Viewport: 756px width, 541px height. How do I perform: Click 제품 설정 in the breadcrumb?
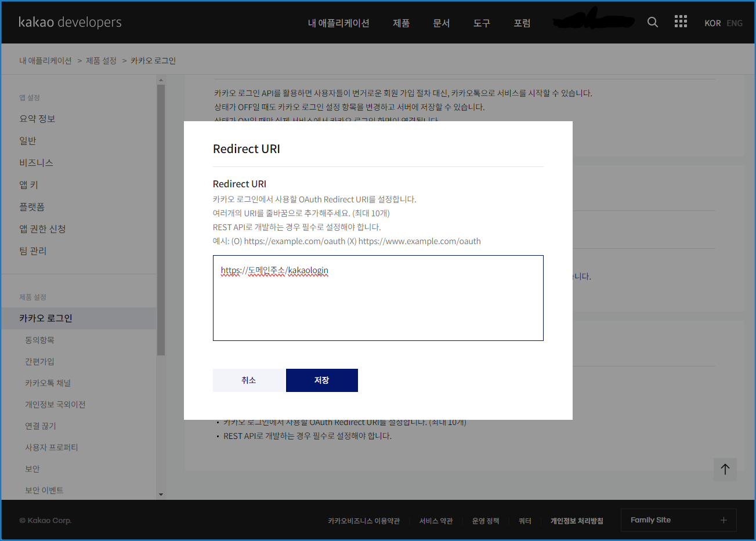point(101,61)
